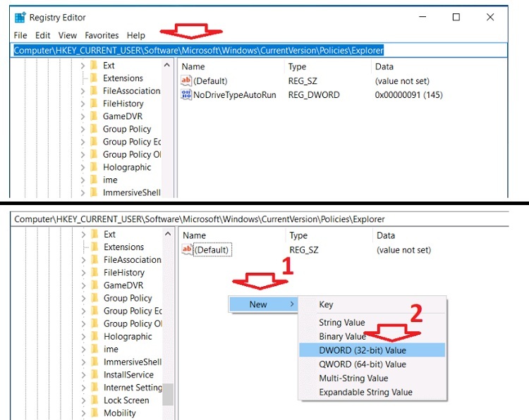This screenshot has height=420, width=529.
Task: Expand Group Policy key in top tree
Action: [x=83, y=130]
